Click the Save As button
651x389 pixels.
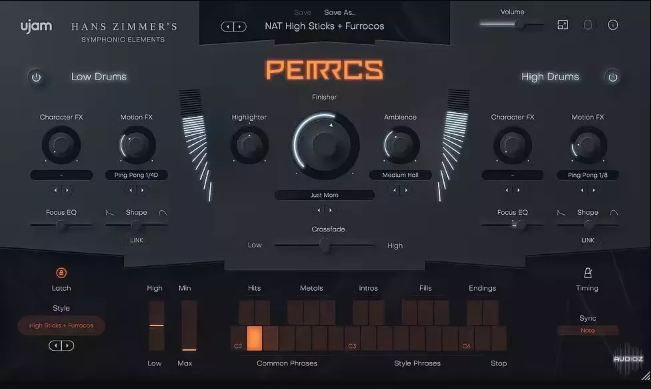(x=340, y=12)
